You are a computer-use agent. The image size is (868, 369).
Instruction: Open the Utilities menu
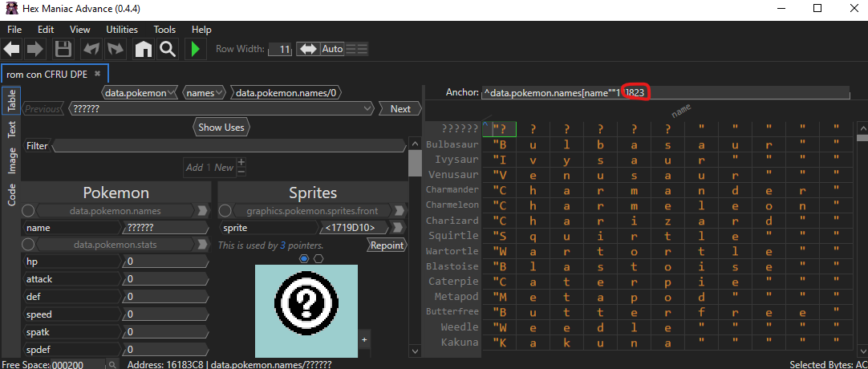[122, 29]
